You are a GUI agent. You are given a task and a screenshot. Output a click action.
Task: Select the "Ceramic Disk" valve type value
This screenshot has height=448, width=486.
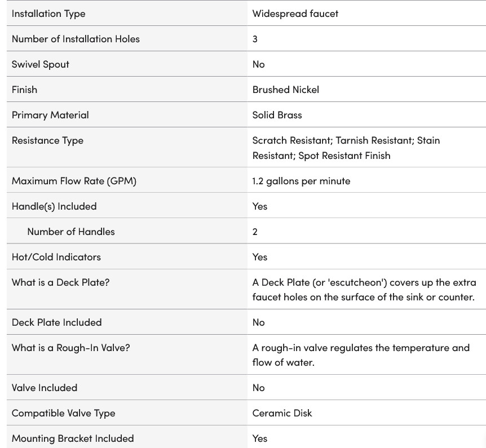(282, 413)
